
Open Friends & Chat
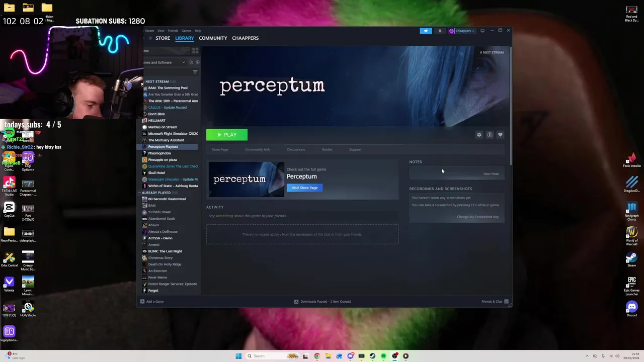(495, 302)
